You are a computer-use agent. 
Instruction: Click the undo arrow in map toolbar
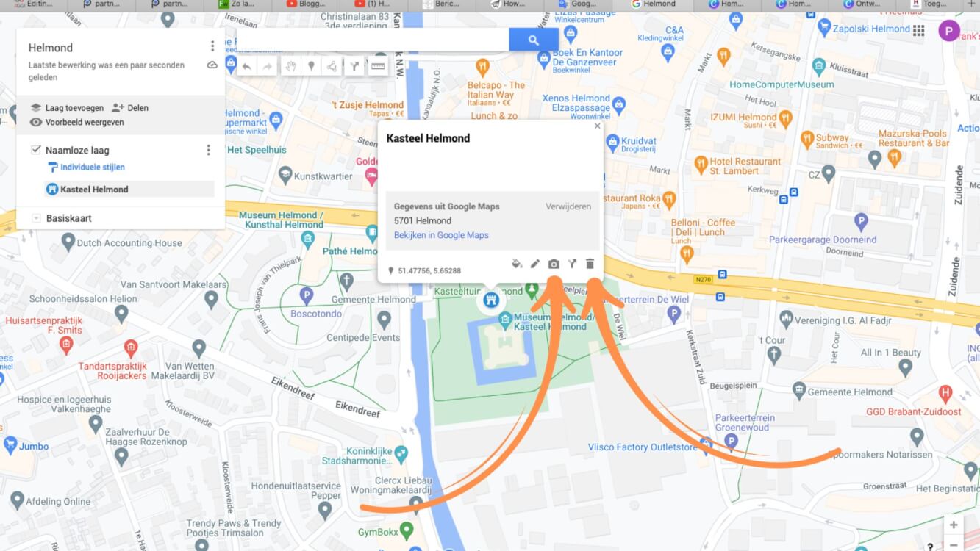[247, 67]
